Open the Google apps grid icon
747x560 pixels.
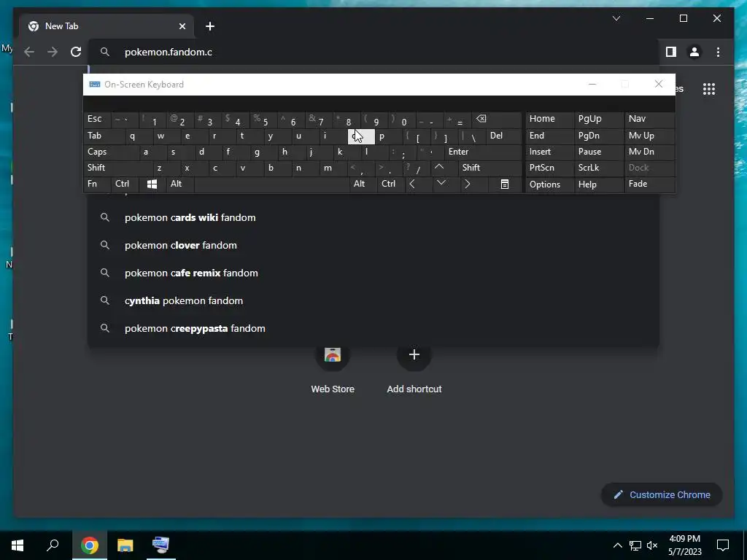[x=709, y=89]
